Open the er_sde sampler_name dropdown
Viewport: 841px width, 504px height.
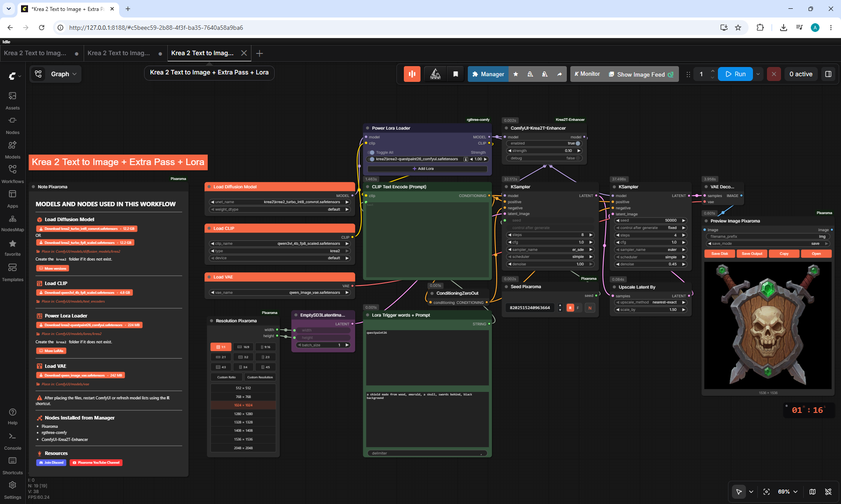[551, 250]
